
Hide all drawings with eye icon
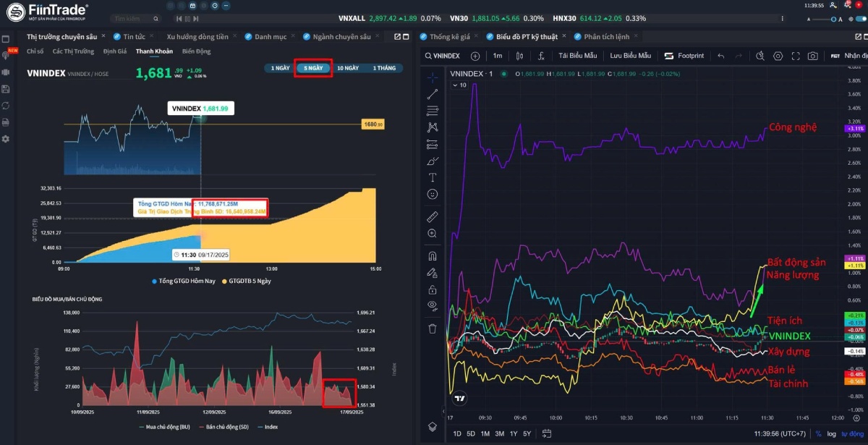point(432,305)
